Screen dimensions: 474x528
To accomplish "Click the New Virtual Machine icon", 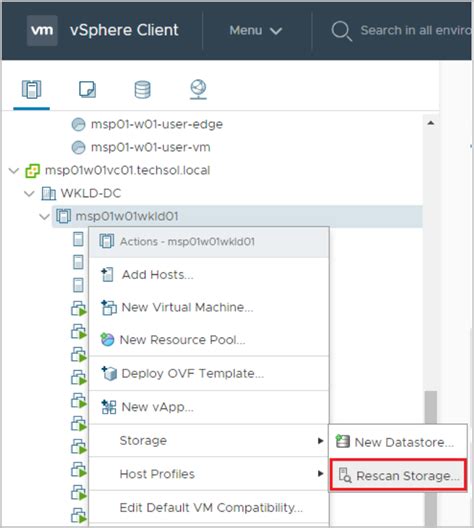I will point(109,307).
